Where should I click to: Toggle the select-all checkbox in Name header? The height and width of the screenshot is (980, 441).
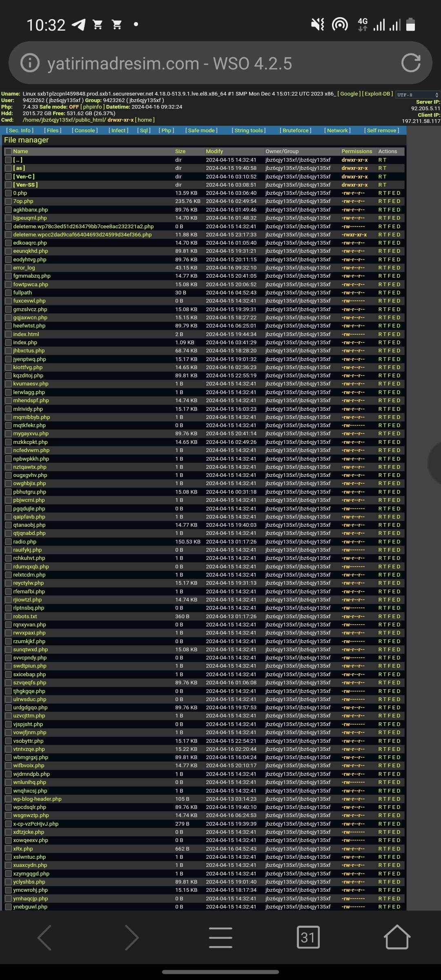pos(8,151)
